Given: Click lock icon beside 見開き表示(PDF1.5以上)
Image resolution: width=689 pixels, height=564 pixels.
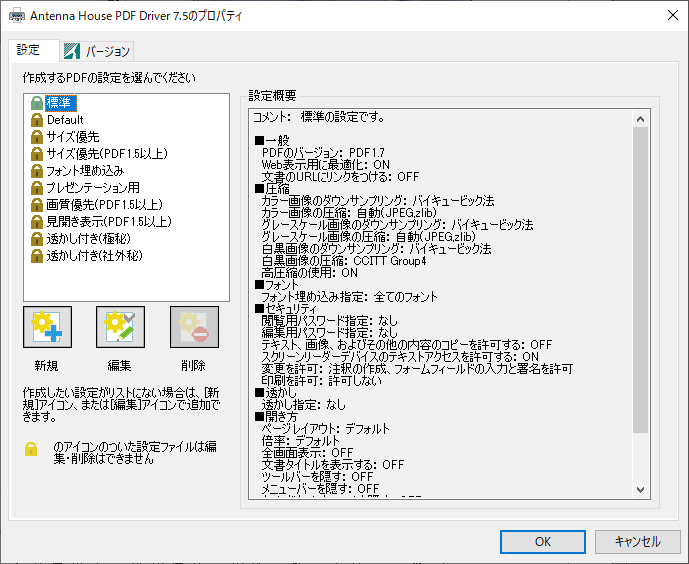Looking at the screenshot, I should pos(37,222).
